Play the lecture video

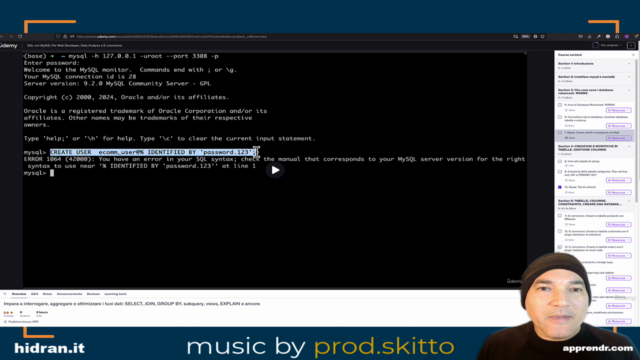coord(275,170)
